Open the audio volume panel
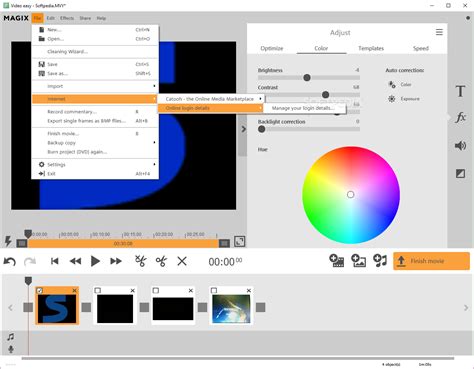 pyautogui.click(x=460, y=145)
